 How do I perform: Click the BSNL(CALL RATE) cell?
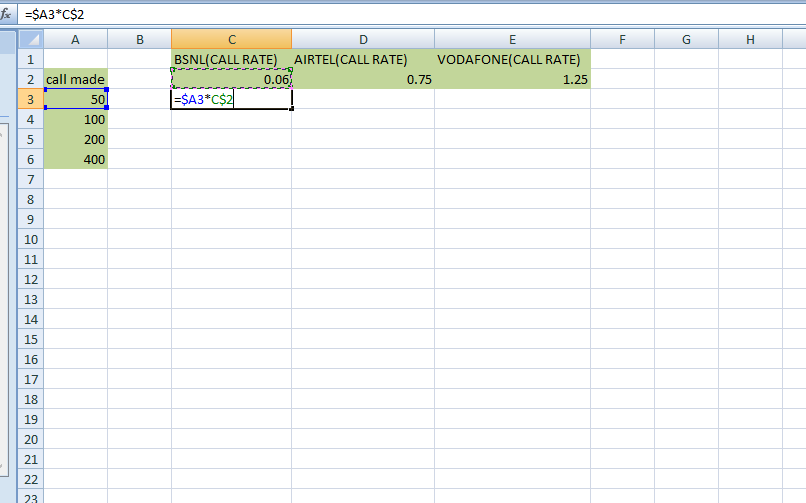[232, 60]
